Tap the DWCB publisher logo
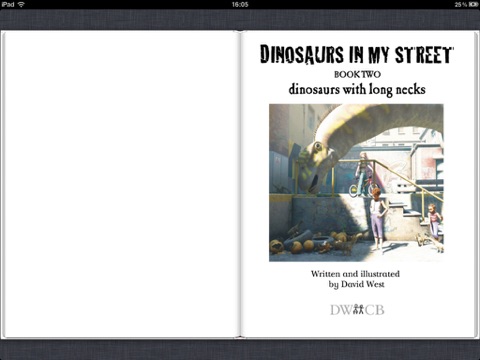Image resolution: width=480 pixels, height=360 pixels. [x=357, y=310]
